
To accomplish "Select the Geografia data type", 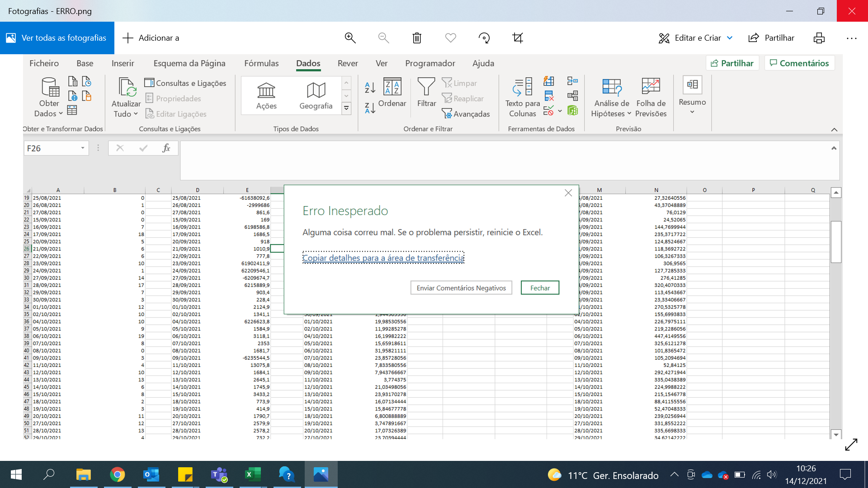I will 316,94.
